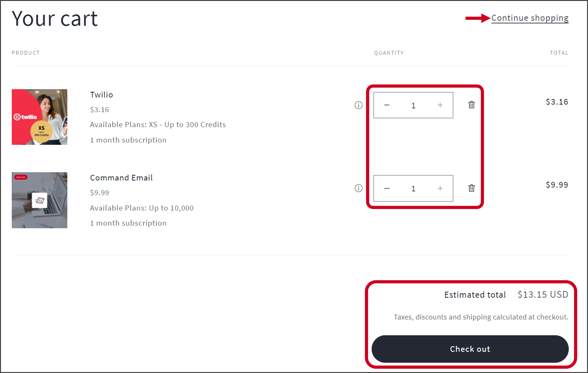Follow the Continue shopping link
The height and width of the screenshot is (373, 588).
click(x=530, y=18)
